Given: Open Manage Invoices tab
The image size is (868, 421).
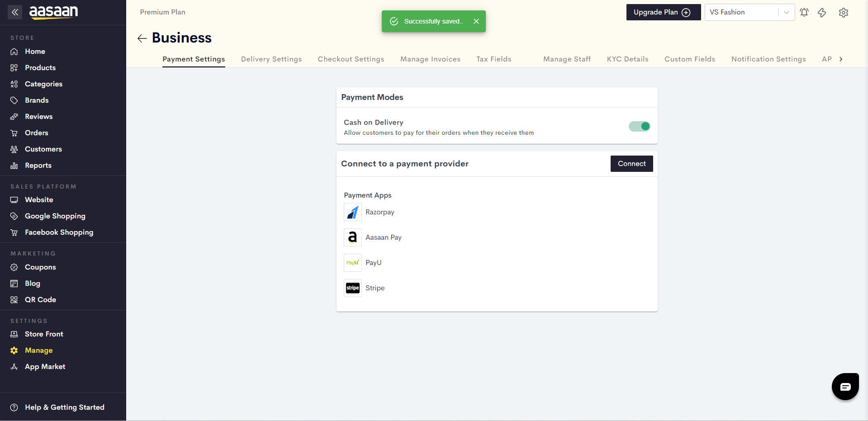Looking at the screenshot, I should [430, 59].
